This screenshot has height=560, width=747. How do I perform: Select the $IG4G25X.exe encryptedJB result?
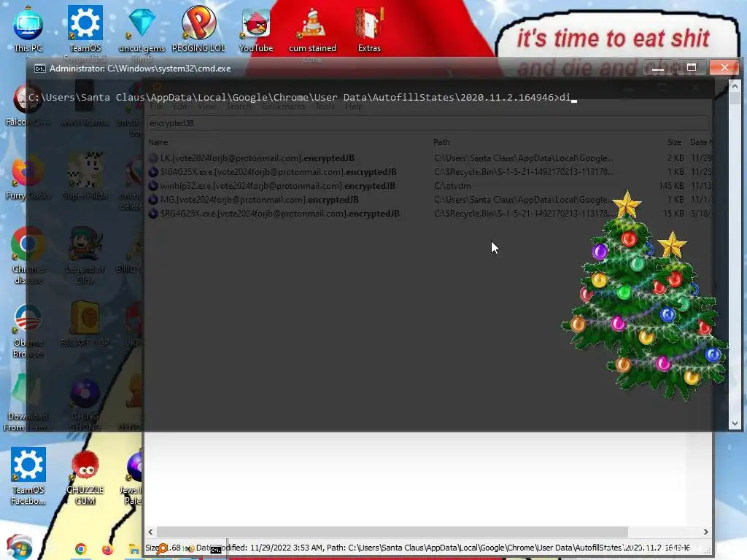click(x=429, y=172)
